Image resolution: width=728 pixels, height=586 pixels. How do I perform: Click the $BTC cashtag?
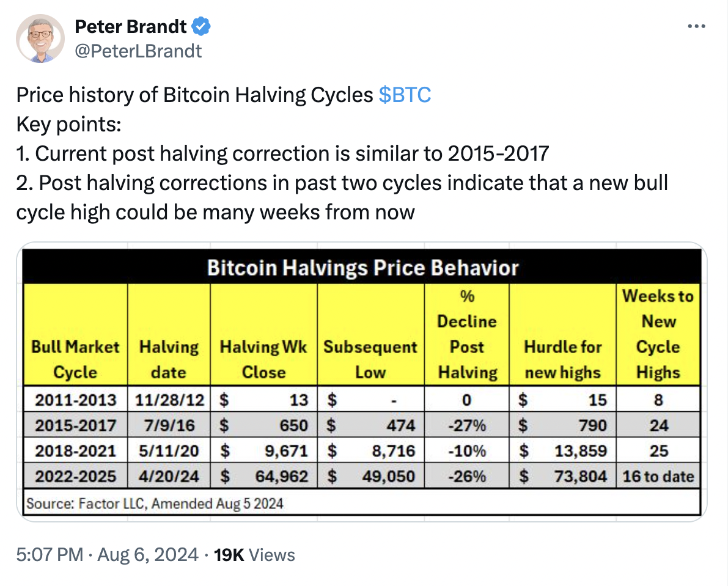[405, 95]
